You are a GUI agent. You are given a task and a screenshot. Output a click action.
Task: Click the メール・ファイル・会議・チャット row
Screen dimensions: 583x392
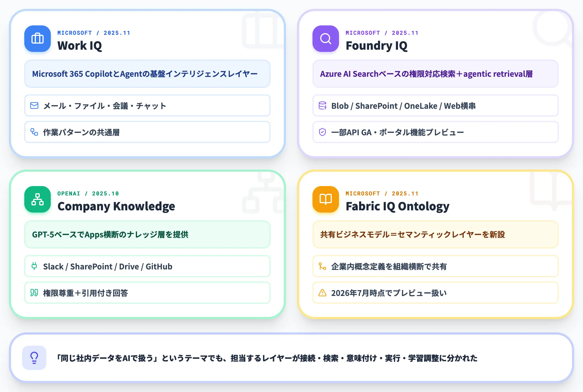pos(147,105)
